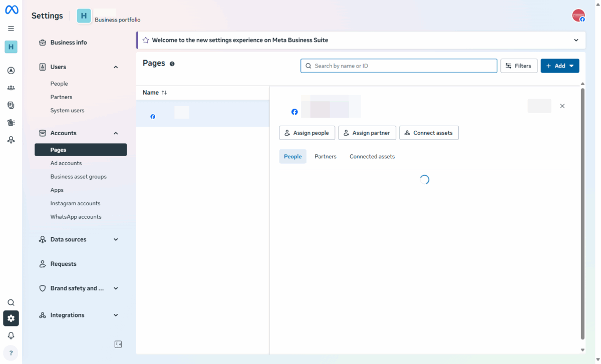Open the hamburger menu in left rail
Viewport: 601px width, 364px height.
tap(11, 29)
